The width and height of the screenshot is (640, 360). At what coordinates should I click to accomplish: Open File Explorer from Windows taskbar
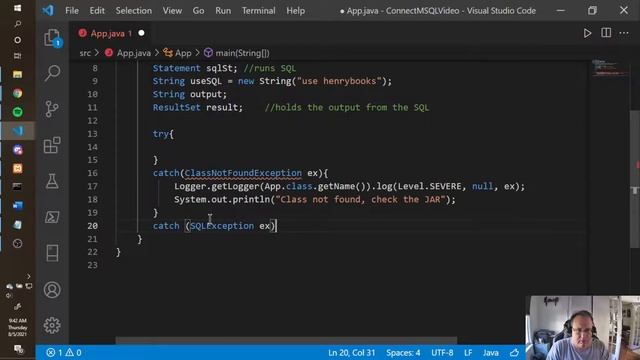click(x=18, y=74)
